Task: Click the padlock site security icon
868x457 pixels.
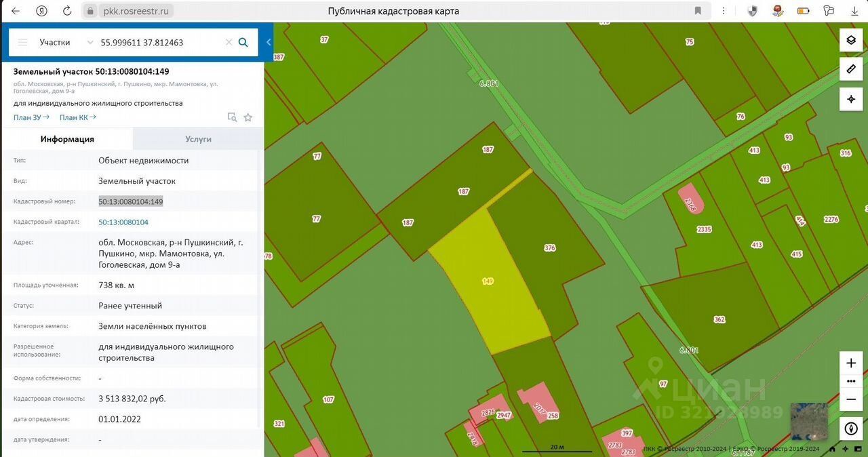Action: point(92,11)
